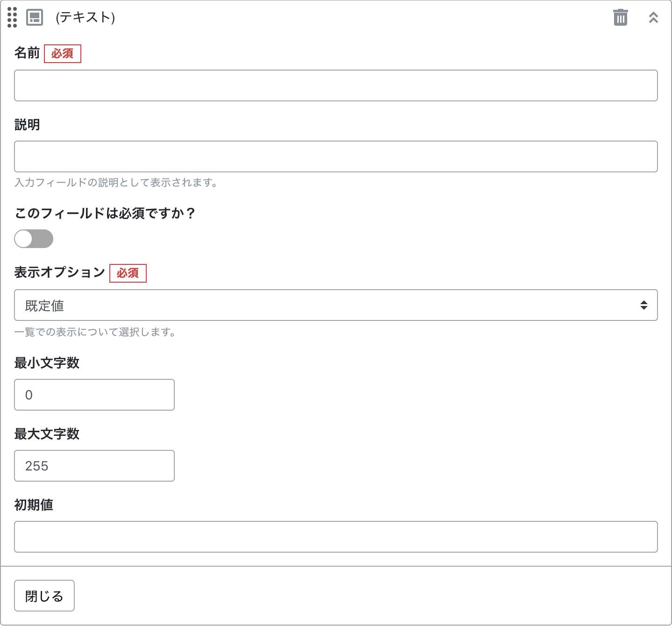Click the 必須 badge beside 表示オプション
The image size is (672, 626).
(x=128, y=273)
